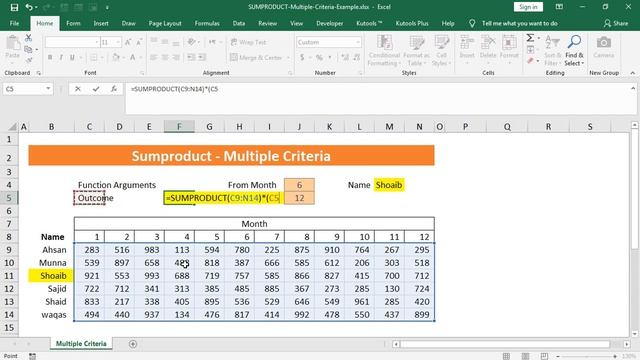This screenshot has width=640, height=360.
Task: Open the Kutools Plus tab
Action: 412,23
